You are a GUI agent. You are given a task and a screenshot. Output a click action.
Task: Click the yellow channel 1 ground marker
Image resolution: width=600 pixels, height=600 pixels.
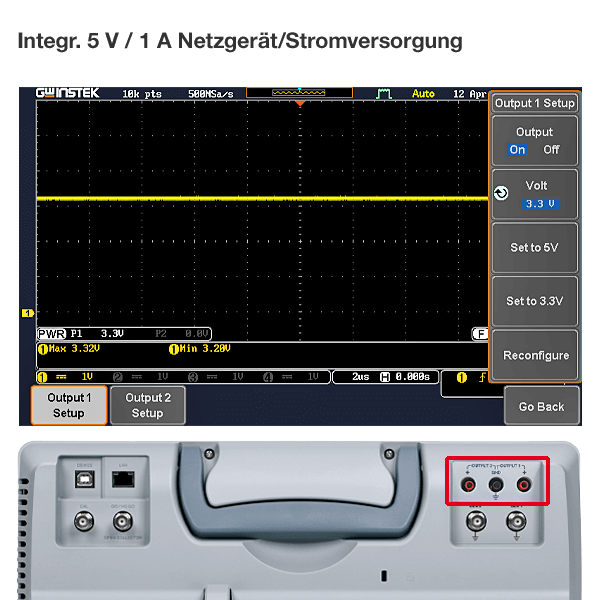(x=28, y=313)
